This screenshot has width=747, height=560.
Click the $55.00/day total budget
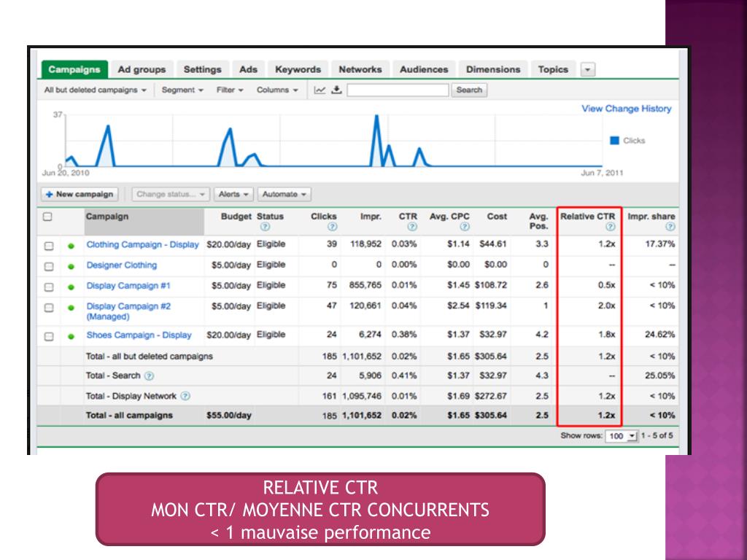pyautogui.click(x=228, y=416)
